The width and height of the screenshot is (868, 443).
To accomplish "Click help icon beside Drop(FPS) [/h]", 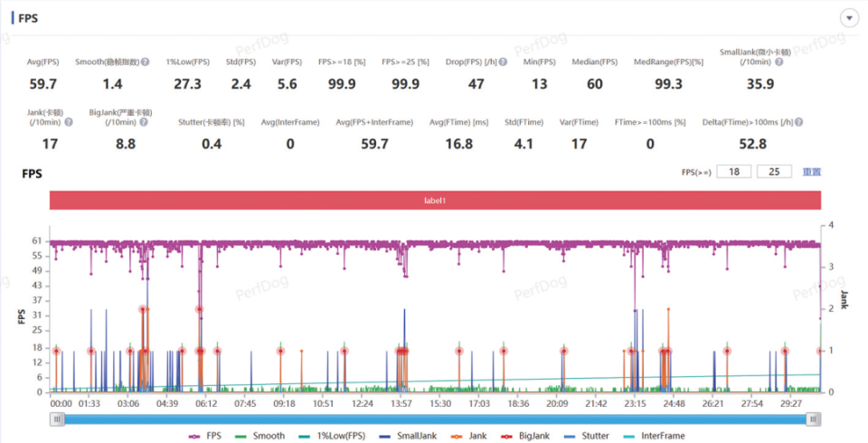I will point(503,62).
